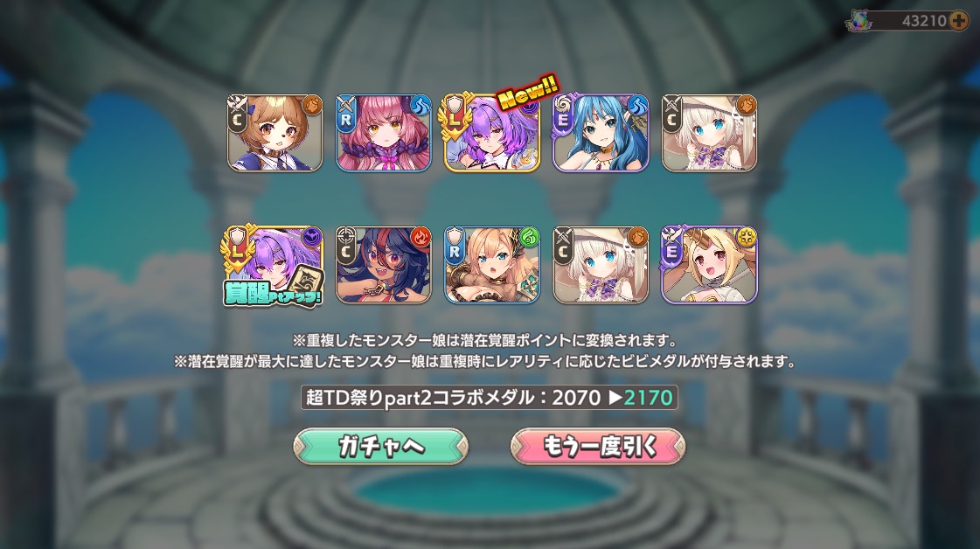980x549 pixels.
Task: Select bottom-row white-haired hat girl C card
Action: tap(601, 265)
